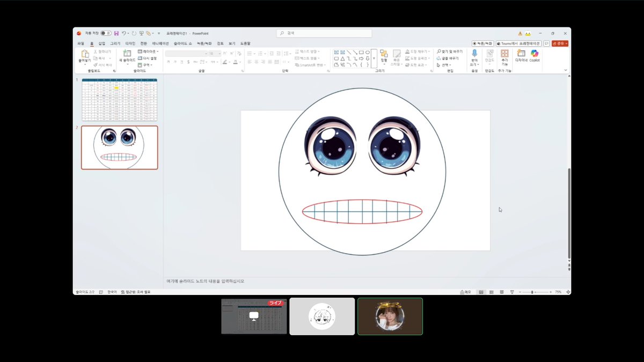The width and height of the screenshot is (644, 362).
Task: Open the font name combo box
Action: tap(186, 54)
